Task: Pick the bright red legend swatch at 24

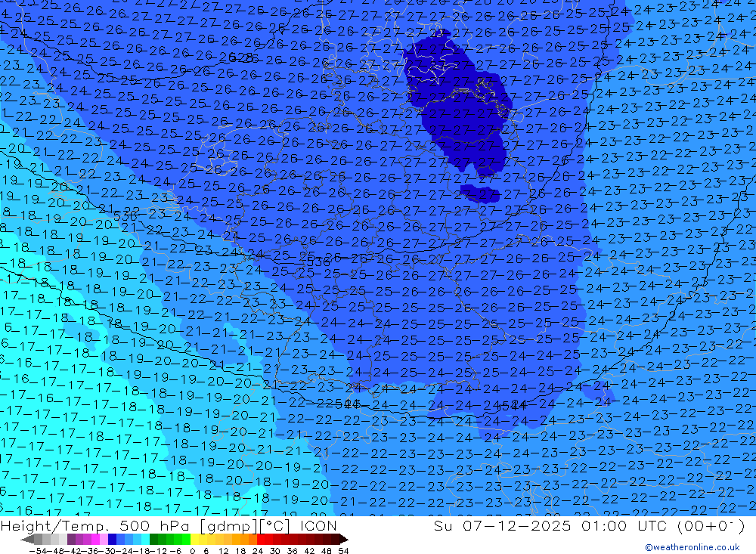Action: point(261,539)
